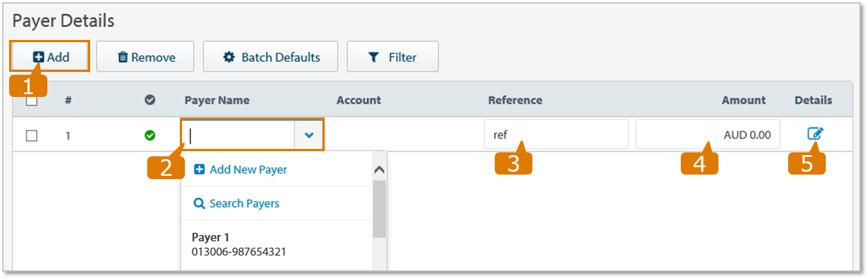The height and width of the screenshot is (279, 868).
Task: Click the green validation check icon in row 1
Action: point(150,135)
